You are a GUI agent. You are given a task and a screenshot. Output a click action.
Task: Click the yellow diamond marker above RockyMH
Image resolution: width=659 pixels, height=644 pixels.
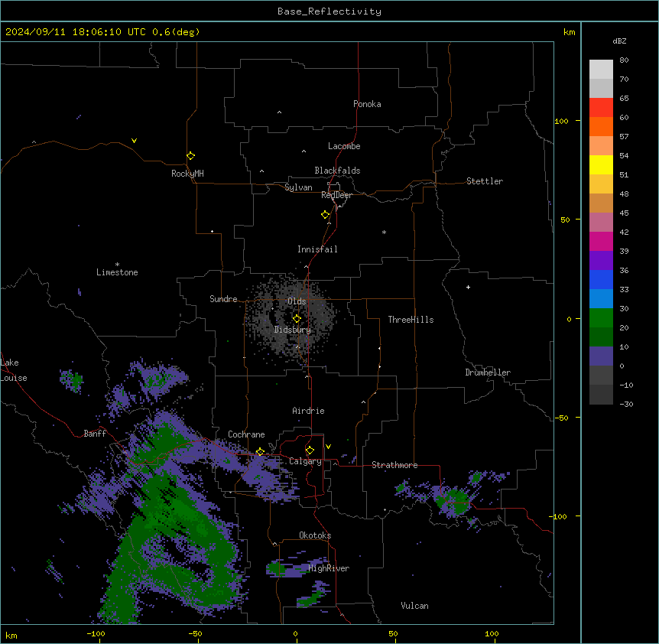coord(190,155)
